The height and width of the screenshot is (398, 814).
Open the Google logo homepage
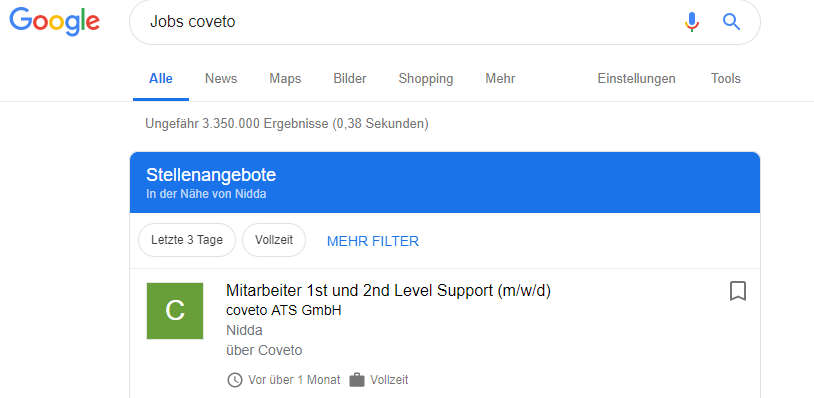(x=55, y=22)
